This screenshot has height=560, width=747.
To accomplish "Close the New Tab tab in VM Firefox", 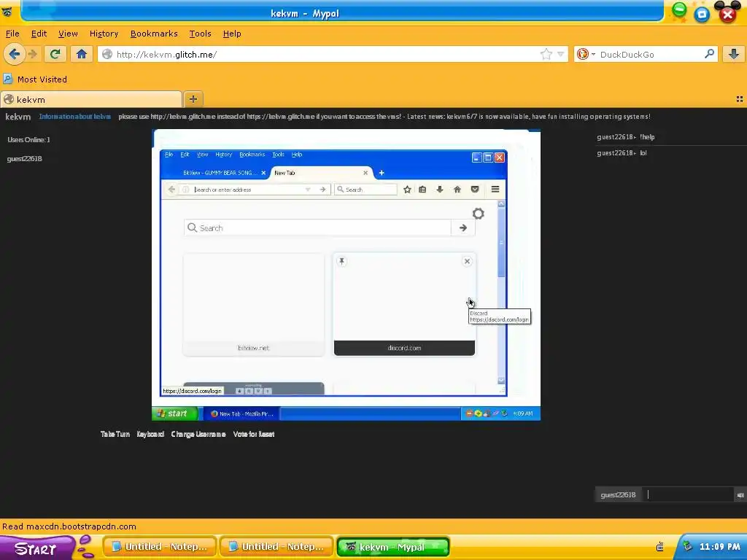I will point(365,172).
